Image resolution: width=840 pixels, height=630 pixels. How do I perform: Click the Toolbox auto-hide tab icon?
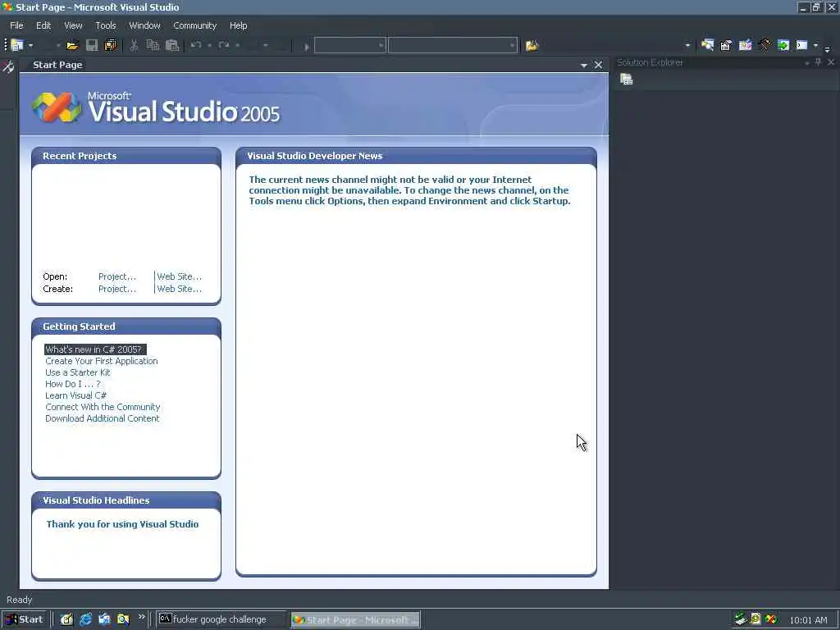8,67
